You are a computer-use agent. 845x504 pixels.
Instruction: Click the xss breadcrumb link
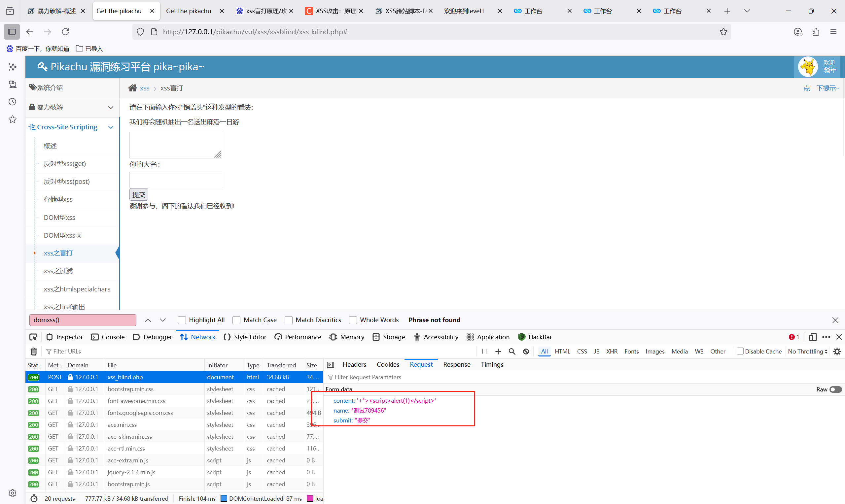(x=144, y=88)
